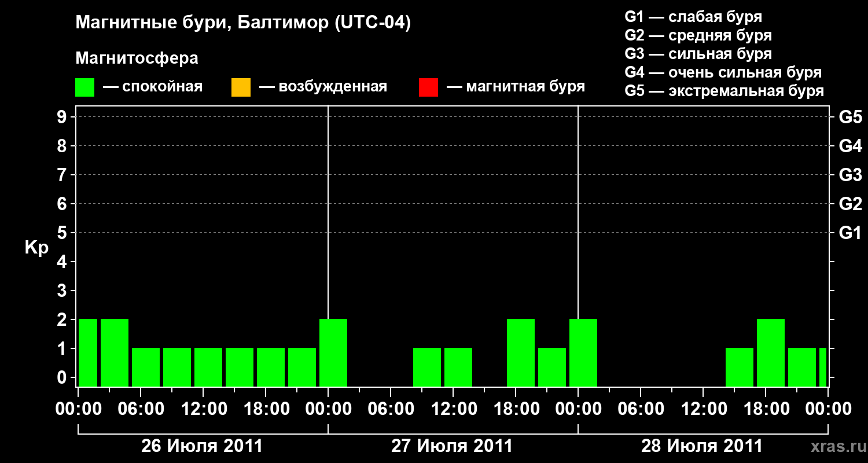The image size is (868, 463).
Task: Click the 'Kp' axis title
Action: coord(36,248)
